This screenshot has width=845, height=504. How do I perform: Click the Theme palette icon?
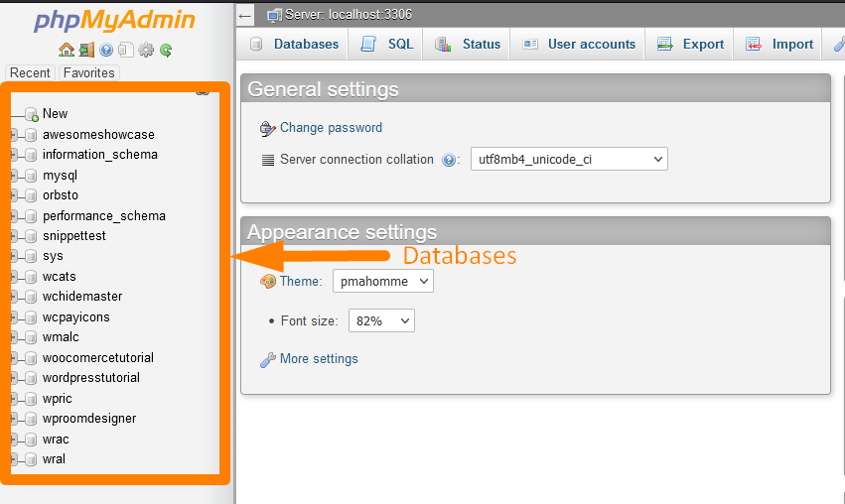pyautogui.click(x=267, y=281)
